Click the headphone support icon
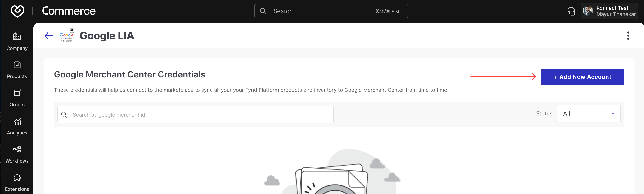This screenshot has height=194, width=644. point(571,11)
